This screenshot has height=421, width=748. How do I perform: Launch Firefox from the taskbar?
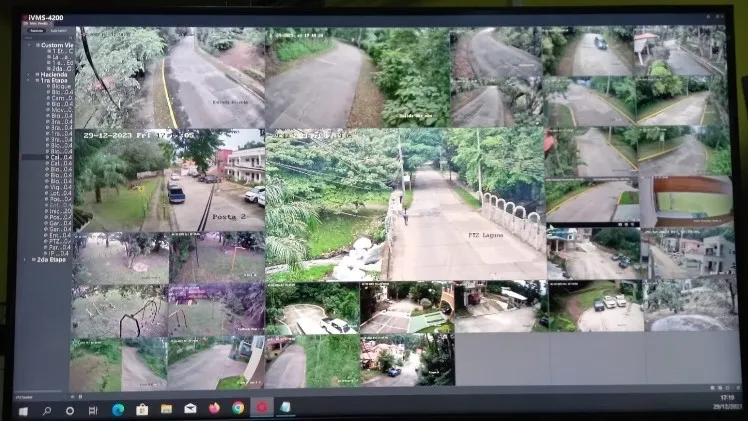point(214,408)
